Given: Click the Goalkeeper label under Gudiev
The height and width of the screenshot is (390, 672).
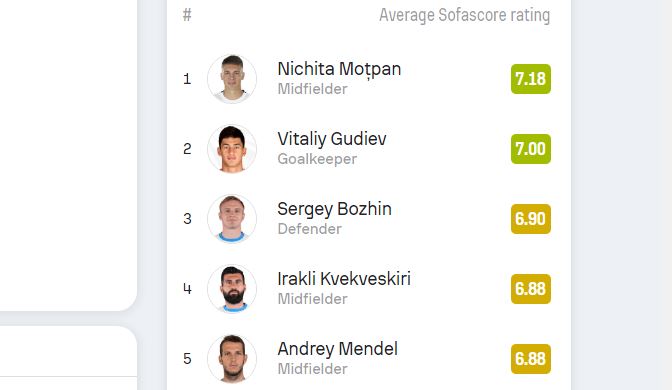Looking at the screenshot, I should tap(317, 159).
